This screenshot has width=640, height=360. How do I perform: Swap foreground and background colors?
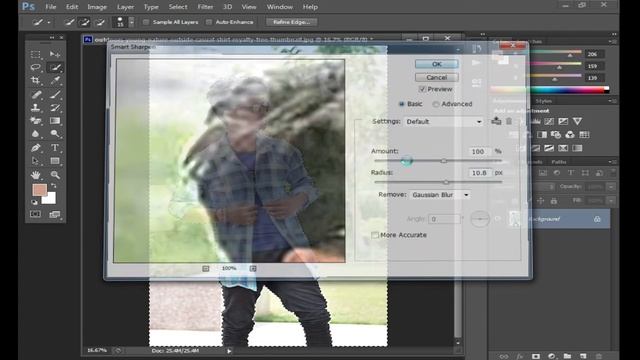tap(53, 186)
